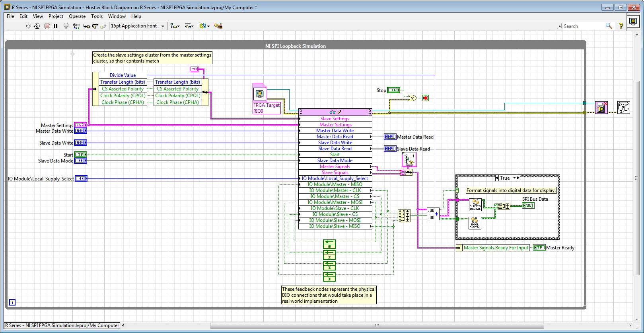Open the Operate menu
The height and width of the screenshot is (333, 644).
pos(77,16)
